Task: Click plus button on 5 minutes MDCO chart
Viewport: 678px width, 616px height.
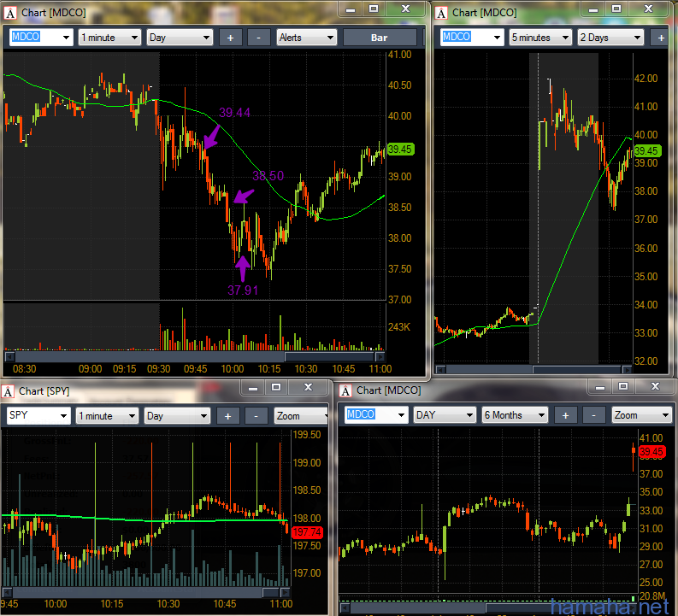Action: (x=661, y=38)
